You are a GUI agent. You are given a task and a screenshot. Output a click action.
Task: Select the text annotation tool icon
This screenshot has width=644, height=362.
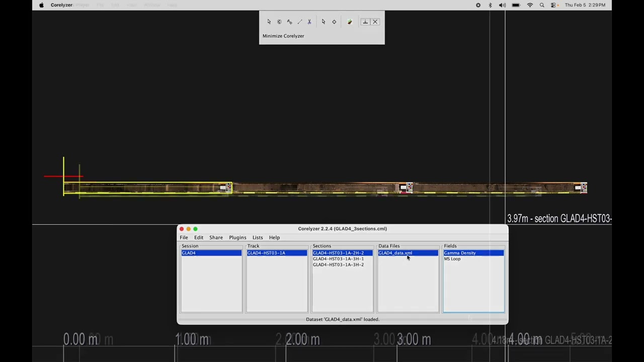coord(289,22)
